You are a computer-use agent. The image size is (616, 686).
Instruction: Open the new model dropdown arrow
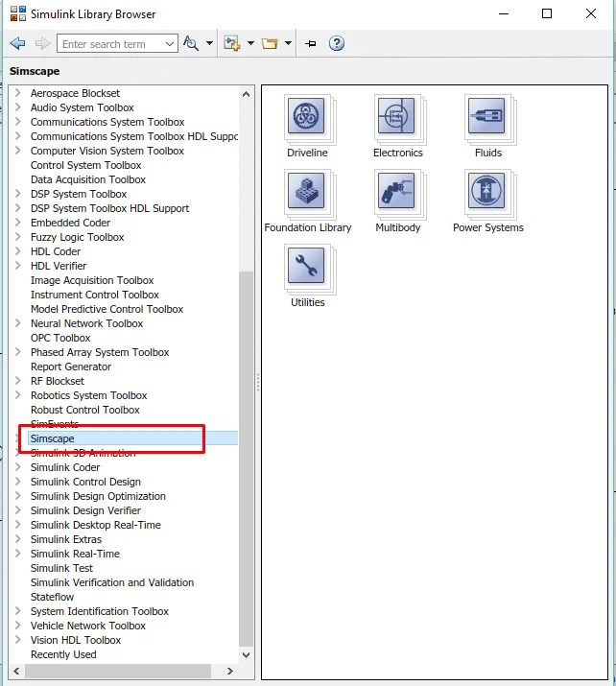pos(250,43)
